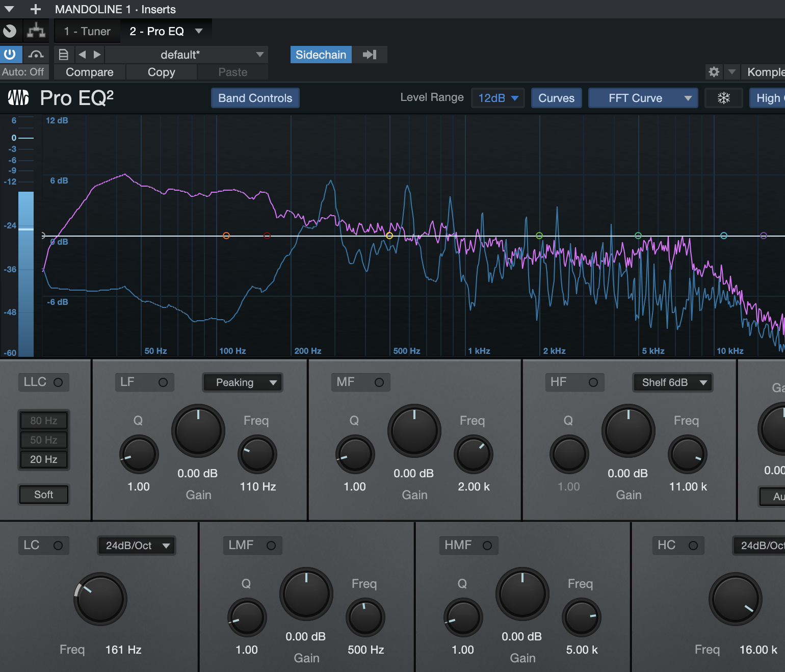Open the preset file icon menu
This screenshot has width=785, height=672.
point(64,55)
